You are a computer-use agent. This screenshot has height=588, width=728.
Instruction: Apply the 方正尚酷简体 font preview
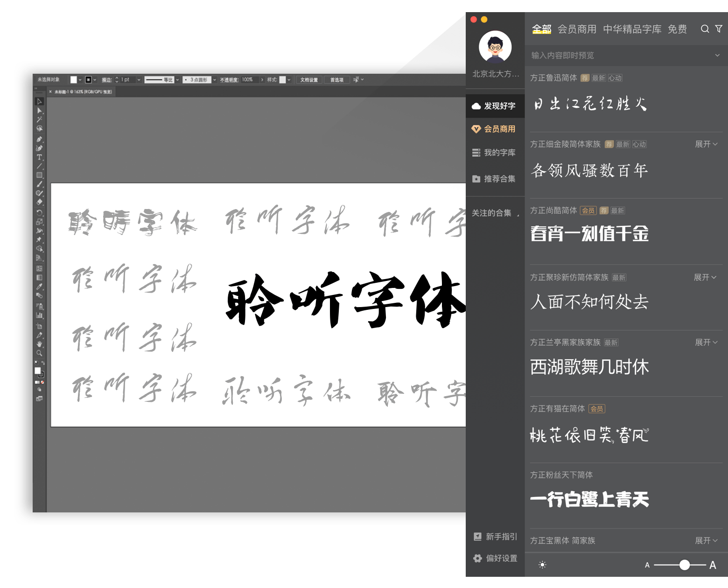[x=590, y=234]
